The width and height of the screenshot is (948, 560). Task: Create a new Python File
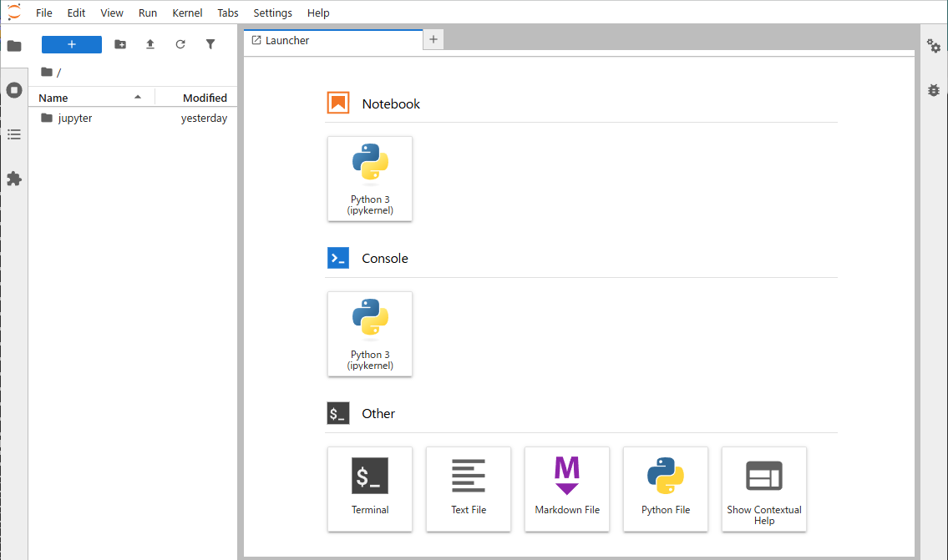point(666,489)
